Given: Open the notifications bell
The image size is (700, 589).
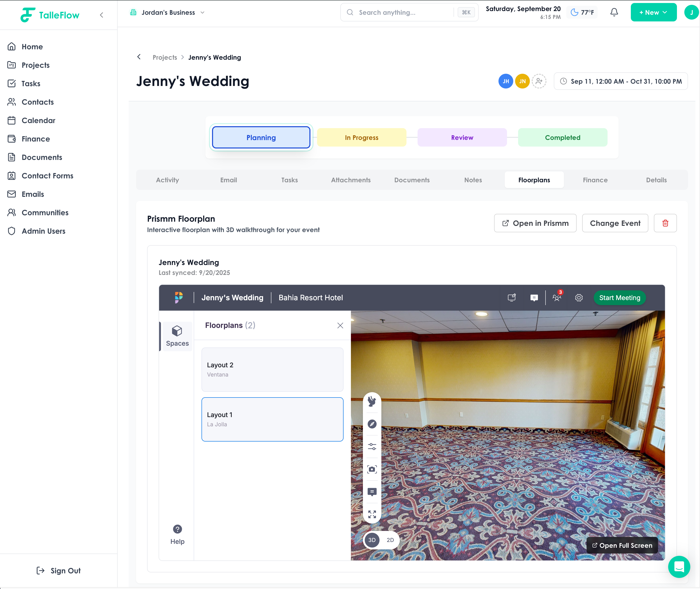Looking at the screenshot, I should click(x=614, y=12).
